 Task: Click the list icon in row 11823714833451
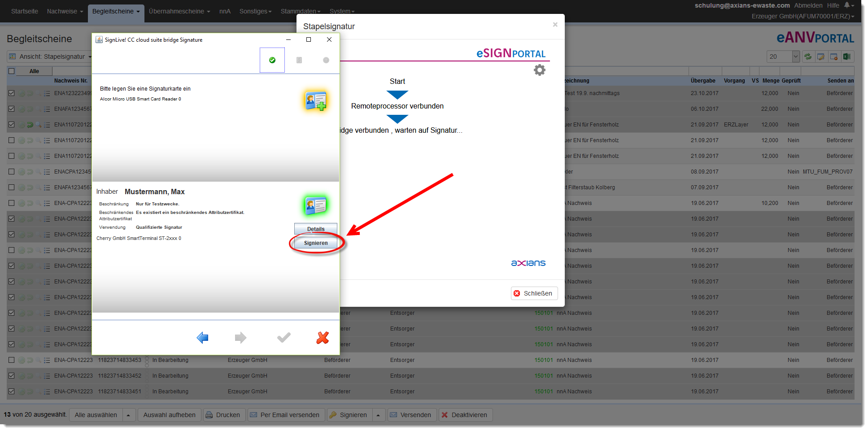(x=47, y=392)
